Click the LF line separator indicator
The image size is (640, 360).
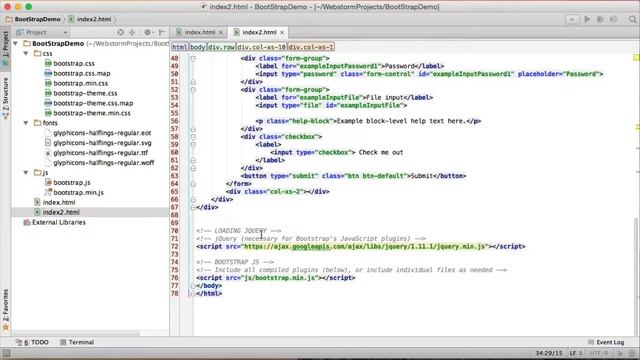tap(576, 353)
